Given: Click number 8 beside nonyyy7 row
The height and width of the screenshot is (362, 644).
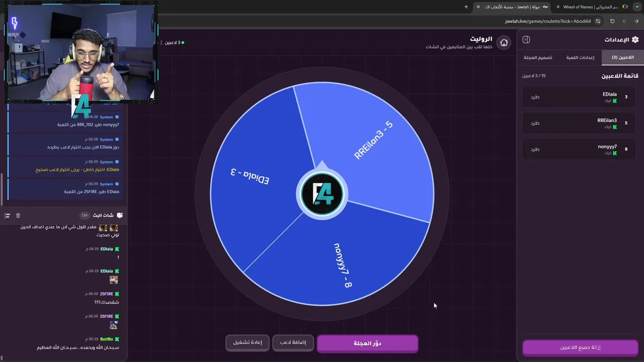Looking at the screenshot, I should 626,149.
